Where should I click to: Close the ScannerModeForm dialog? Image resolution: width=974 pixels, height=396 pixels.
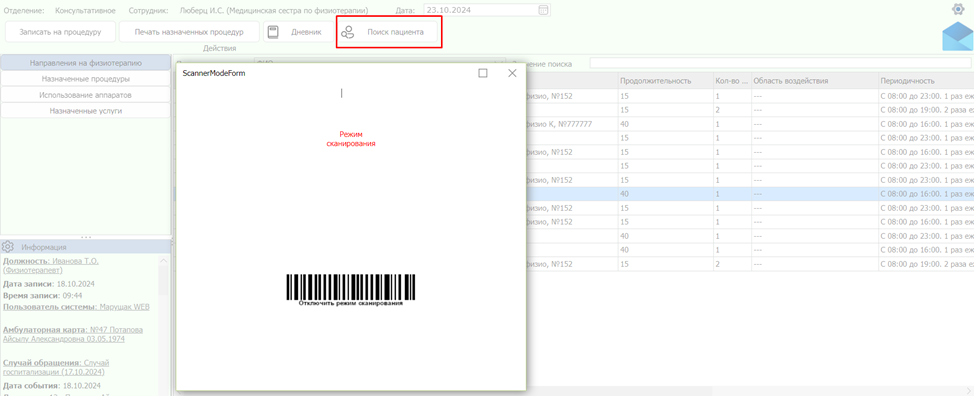point(512,73)
